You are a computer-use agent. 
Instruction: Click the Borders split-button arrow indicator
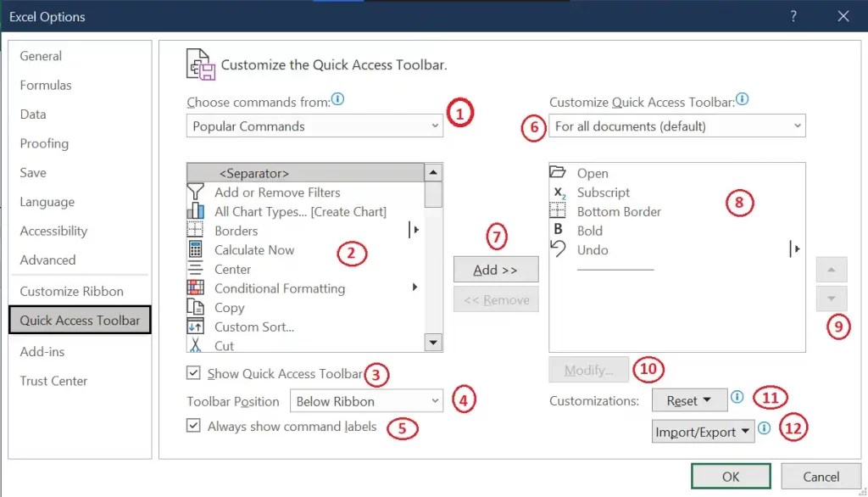point(414,229)
